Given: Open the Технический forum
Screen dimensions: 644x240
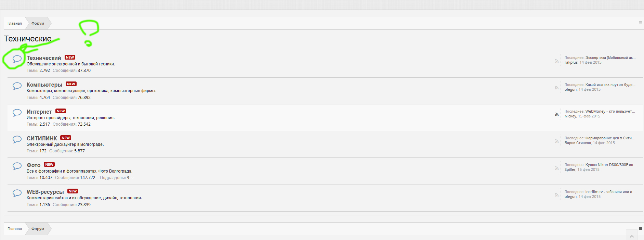Looking at the screenshot, I should [x=44, y=58].
